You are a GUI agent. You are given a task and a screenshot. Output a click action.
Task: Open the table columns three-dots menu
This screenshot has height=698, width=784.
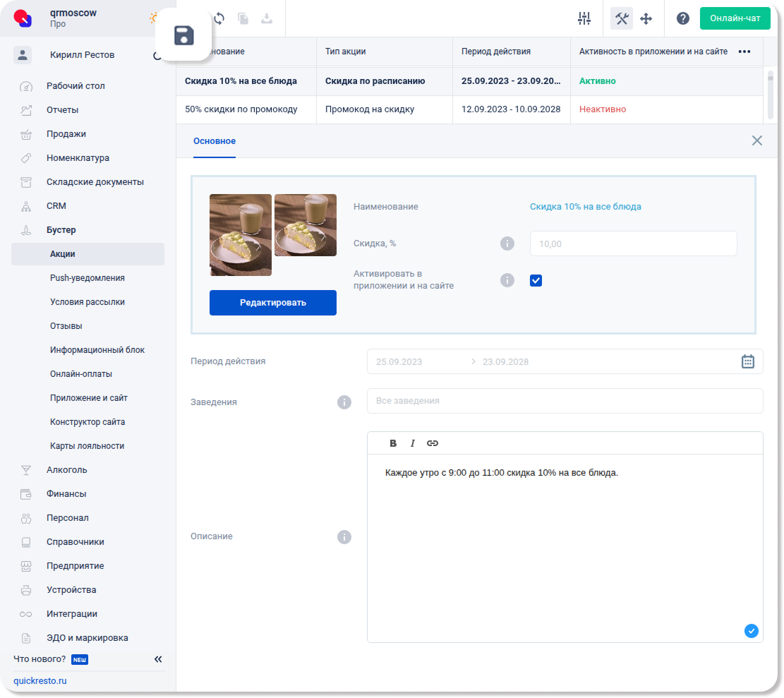click(744, 52)
